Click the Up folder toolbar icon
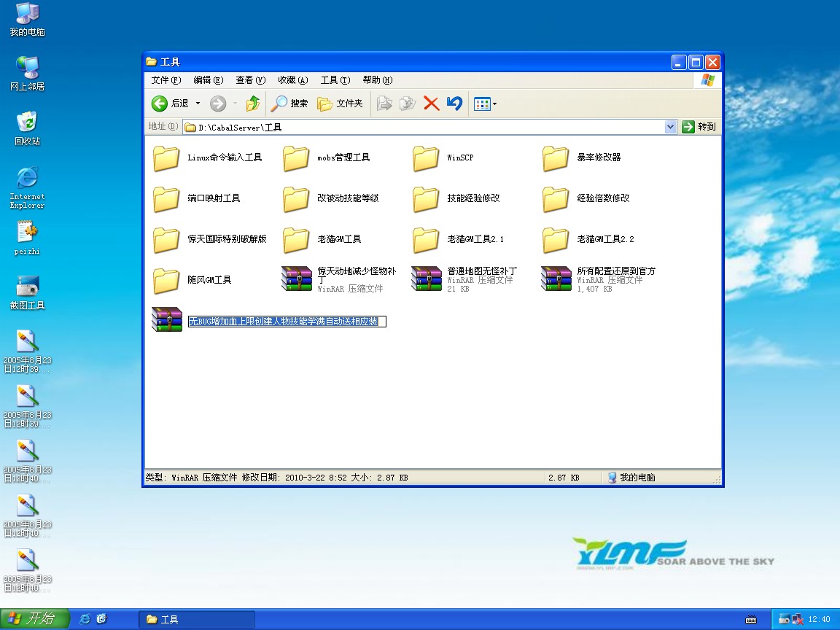 coord(253,104)
